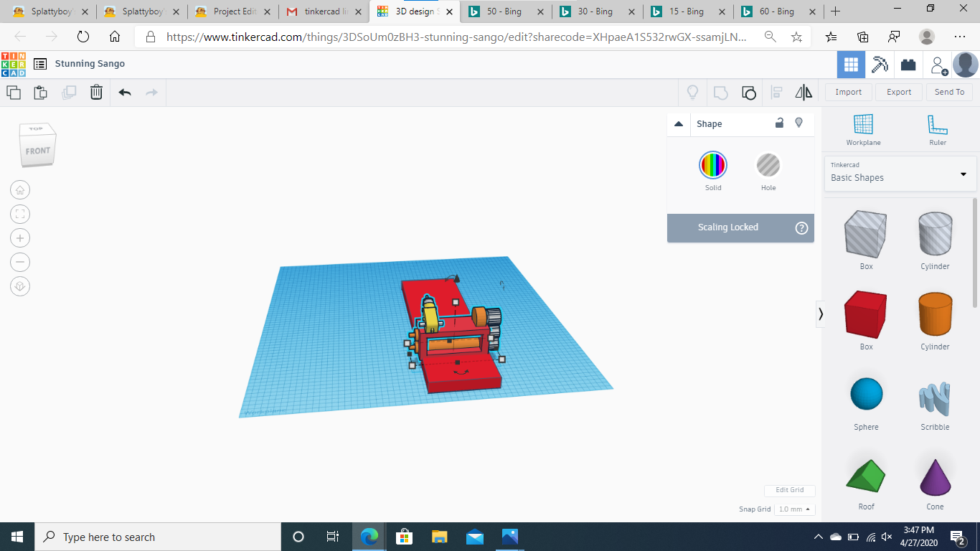Open the Align tool
The image size is (980, 551).
coord(776,92)
